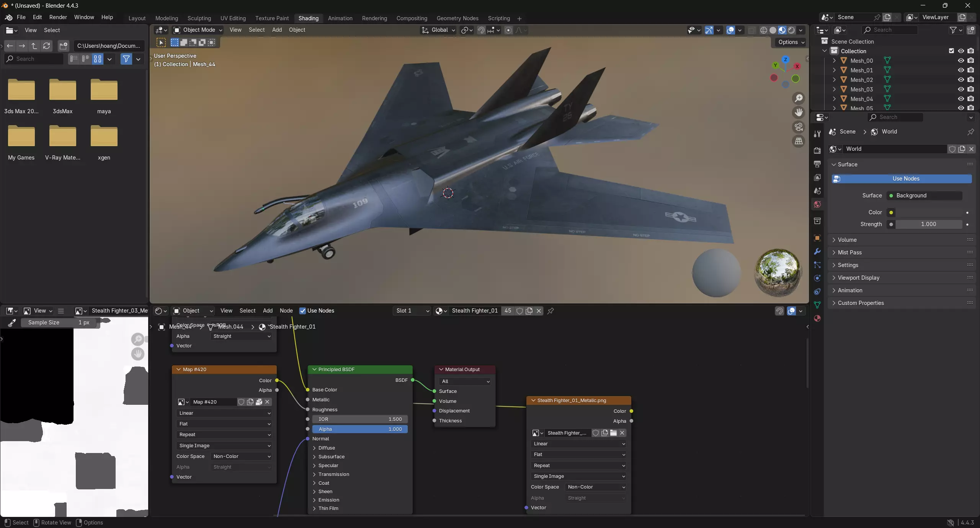
Task: Expand the Mist Pass panel
Action: pyautogui.click(x=902, y=253)
